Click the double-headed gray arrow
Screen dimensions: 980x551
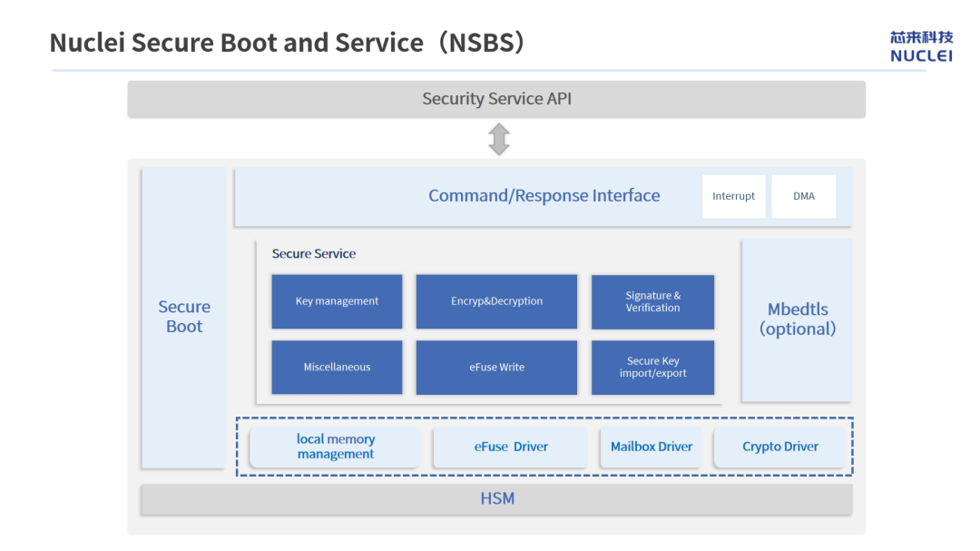[499, 139]
